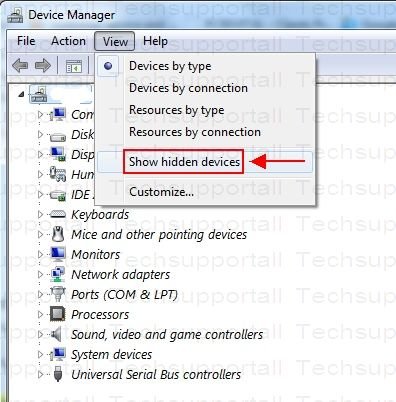The image size is (396, 402).
Task: Select Devices by type radio option
Action: point(170,66)
